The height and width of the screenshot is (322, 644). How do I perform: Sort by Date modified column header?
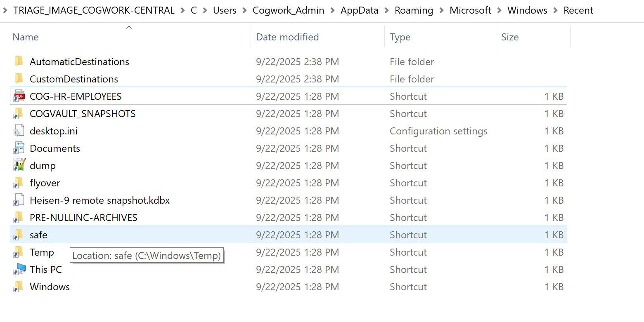tap(287, 37)
